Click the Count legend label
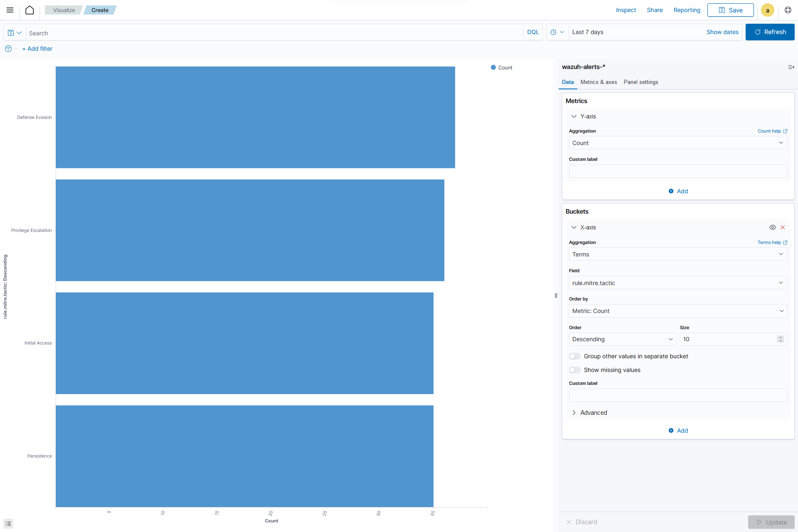The height and width of the screenshot is (532, 798). [x=505, y=67]
